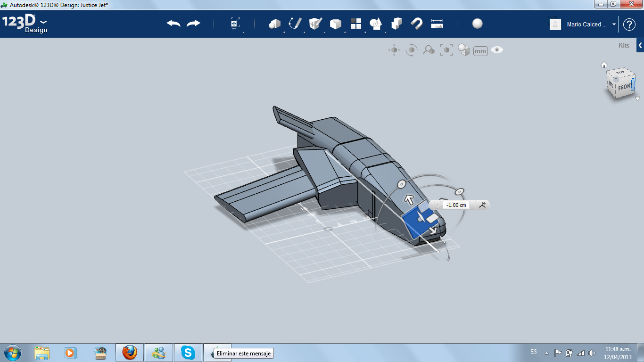Open the Material sphere tool
Image resolution: width=644 pixels, height=362 pixels.
pyautogui.click(x=478, y=24)
